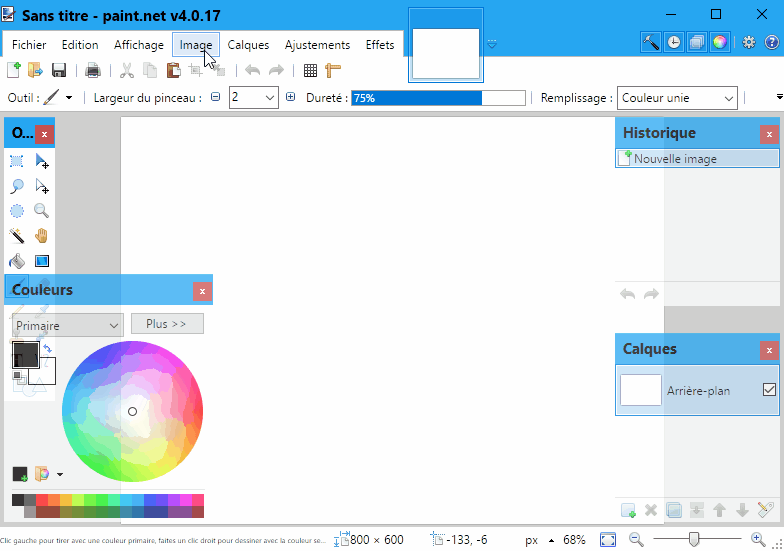The width and height of the screenshot is (784, 551).
Task: Click the add new layer icon
Action: point(628,510)
